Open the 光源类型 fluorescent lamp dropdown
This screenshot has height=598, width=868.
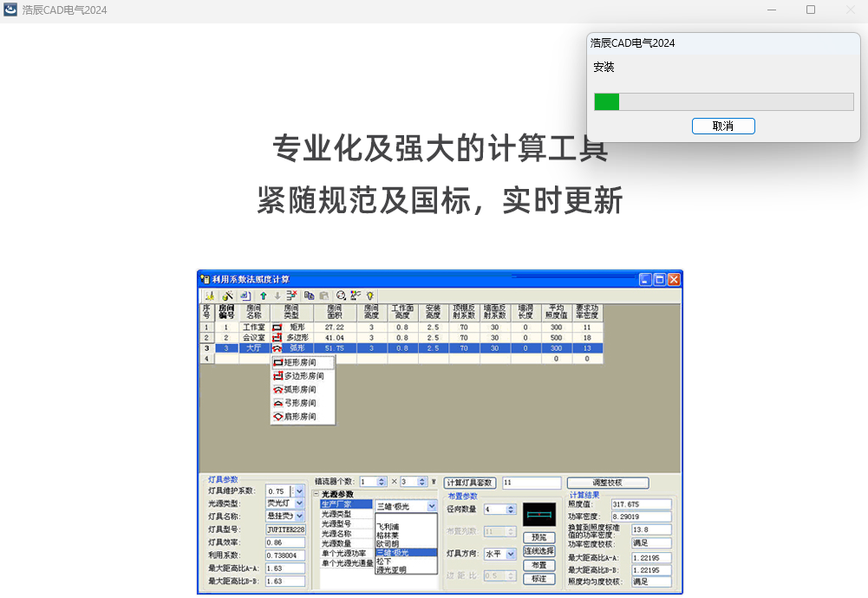pos(297,503)
